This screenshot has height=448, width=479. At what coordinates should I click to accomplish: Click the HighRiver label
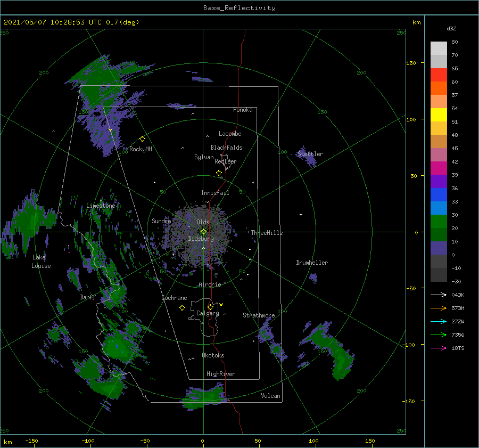click(x=221, y=374)
